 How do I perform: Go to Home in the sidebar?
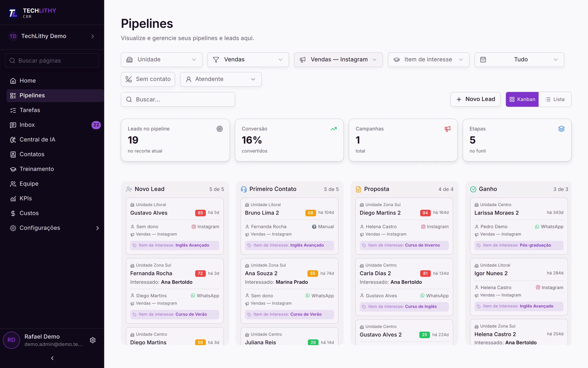(x=55, y=81)
